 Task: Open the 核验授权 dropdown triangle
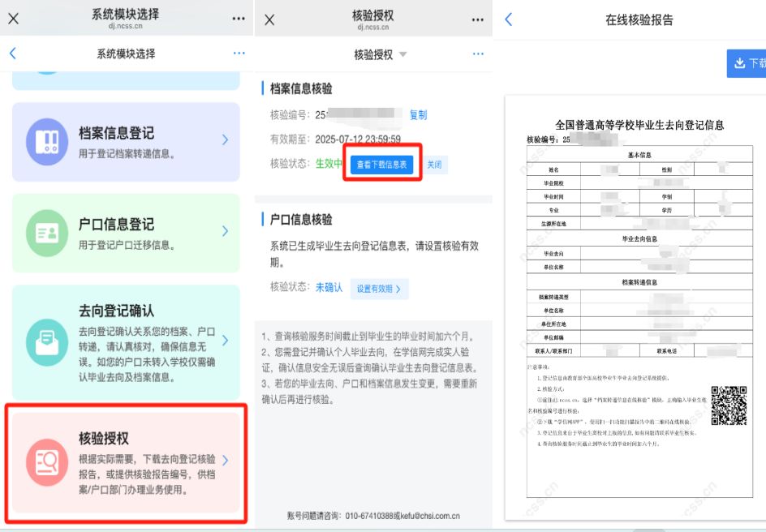(x=403, y=54)
